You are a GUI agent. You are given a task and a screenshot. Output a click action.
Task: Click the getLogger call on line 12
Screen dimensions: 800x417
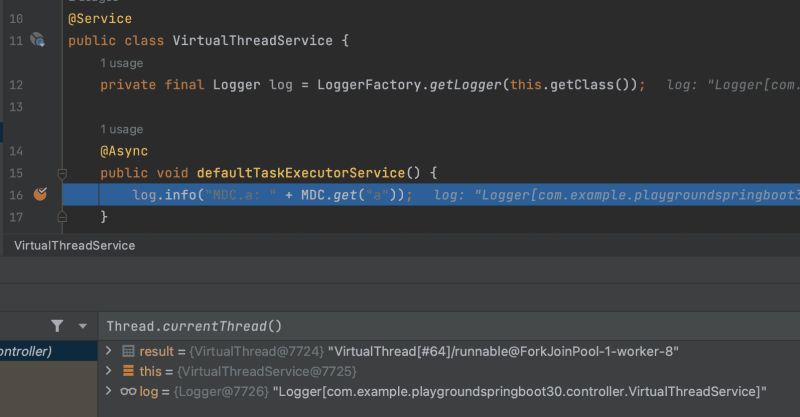point(466,85)
